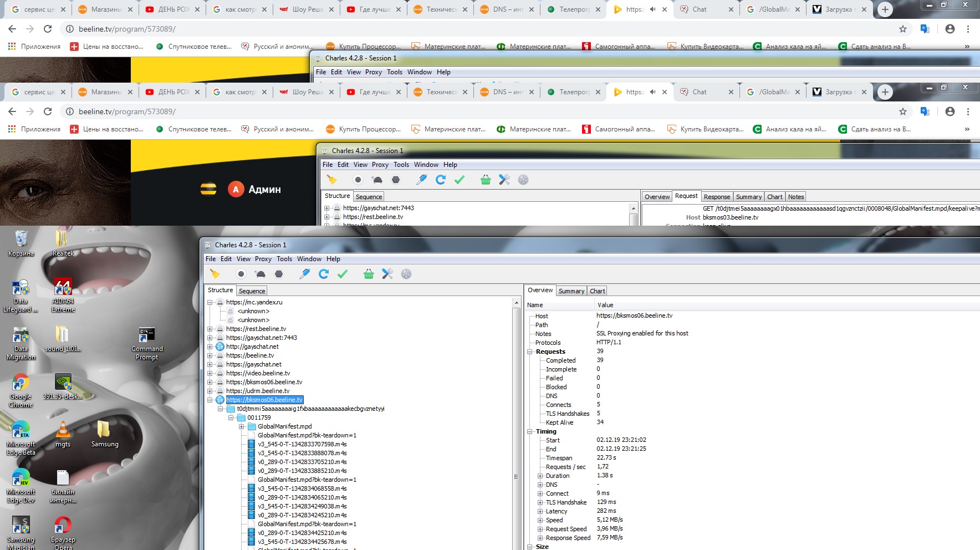Expand the Response Speed row in the Overview panel

[540, 538]
